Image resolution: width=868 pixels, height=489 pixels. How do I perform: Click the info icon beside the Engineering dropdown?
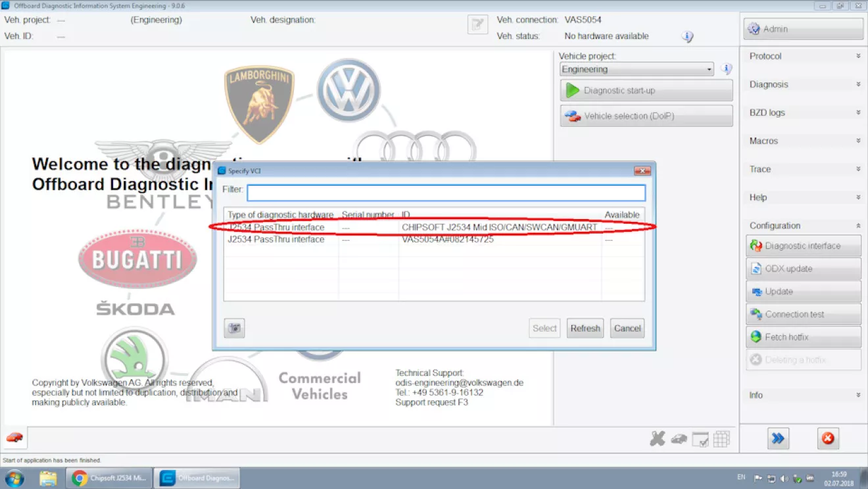(x=727, y=69)
